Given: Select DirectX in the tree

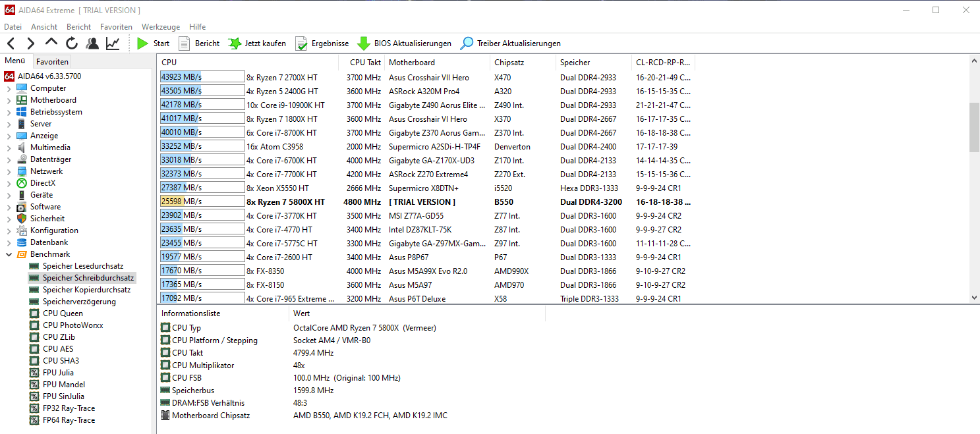Looking at the screenshot, I should (x=43, y=183).
